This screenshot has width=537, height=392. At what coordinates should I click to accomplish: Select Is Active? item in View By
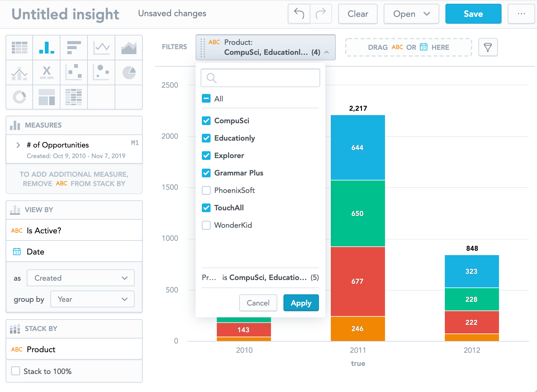point(74,230)
